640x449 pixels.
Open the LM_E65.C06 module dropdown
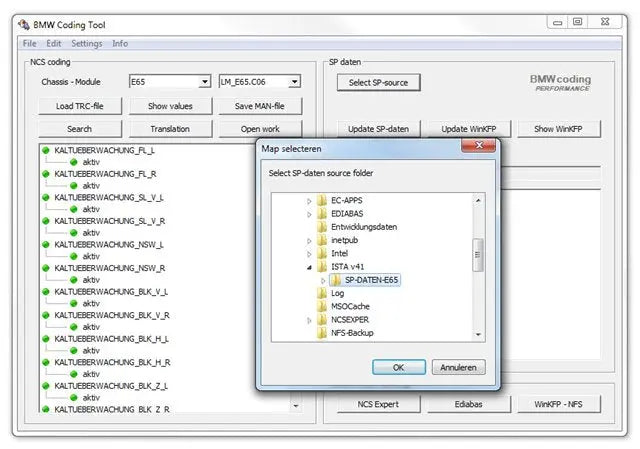[x=294, y=82]
